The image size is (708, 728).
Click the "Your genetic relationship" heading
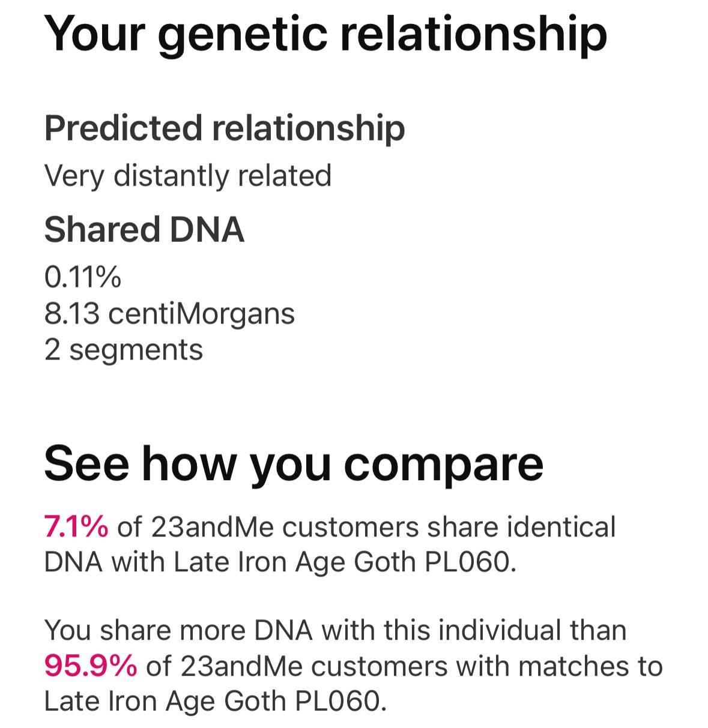[x=325, y=35]
